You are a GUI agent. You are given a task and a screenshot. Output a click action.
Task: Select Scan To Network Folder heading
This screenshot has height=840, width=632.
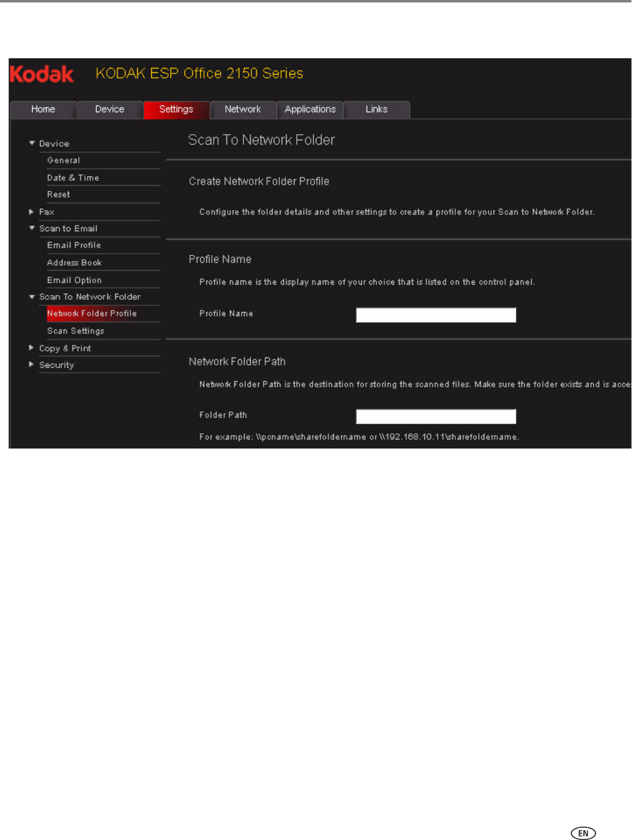pos(90,297)
